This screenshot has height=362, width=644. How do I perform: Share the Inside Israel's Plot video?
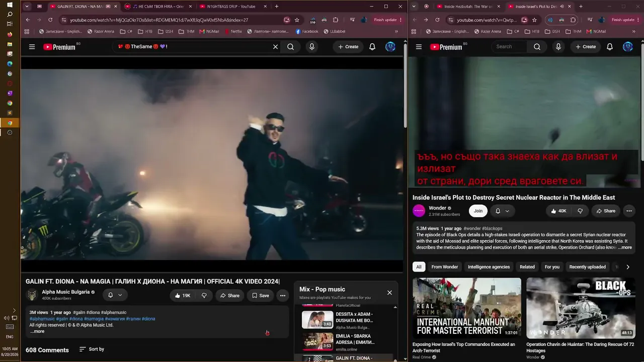click(606, 211)
